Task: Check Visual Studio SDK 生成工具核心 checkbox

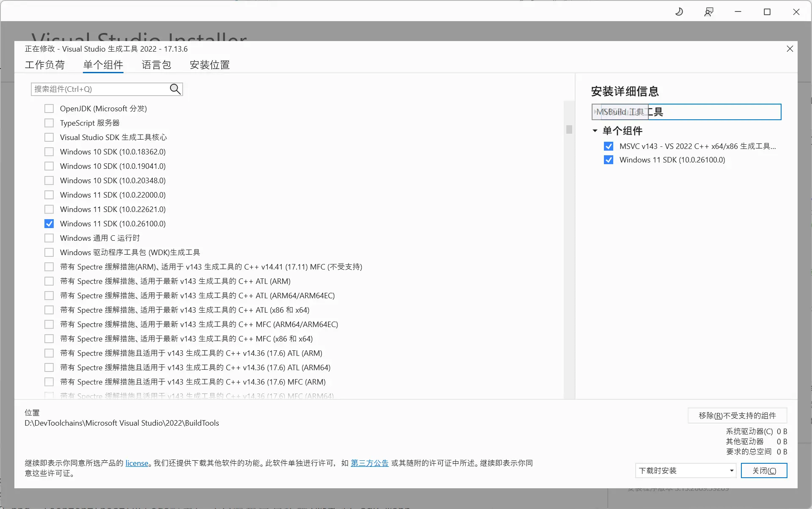Action: 49,138
